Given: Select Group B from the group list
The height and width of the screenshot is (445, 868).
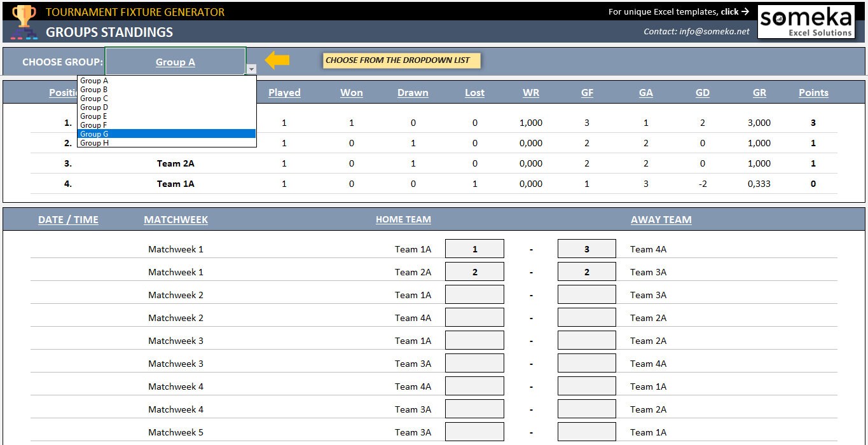Looking at the screenshot, I should click(93, 90).
